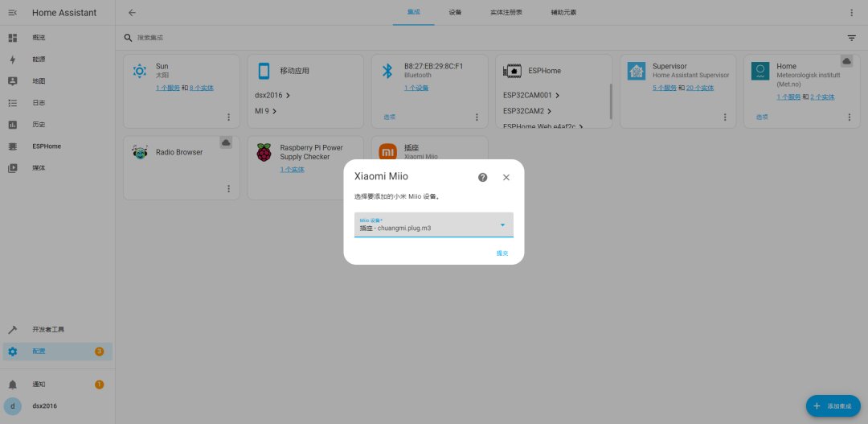Open Home card's 2 个实体 link
This screenshot has width=868, height=424.
(822, 97)
